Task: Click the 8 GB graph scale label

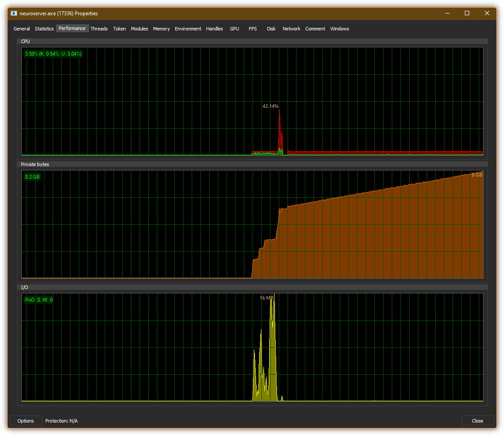Action: point(477,175)
